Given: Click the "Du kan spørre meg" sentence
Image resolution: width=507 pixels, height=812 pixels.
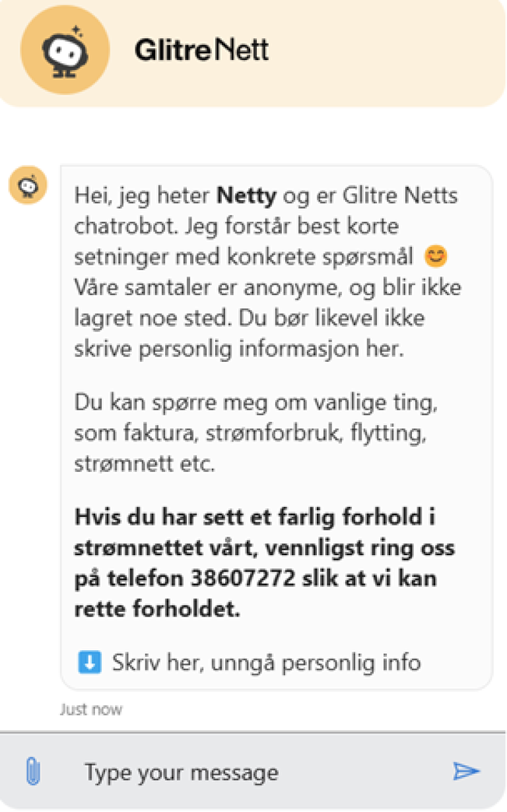Looking at the screenshot, I should (255, 402).
